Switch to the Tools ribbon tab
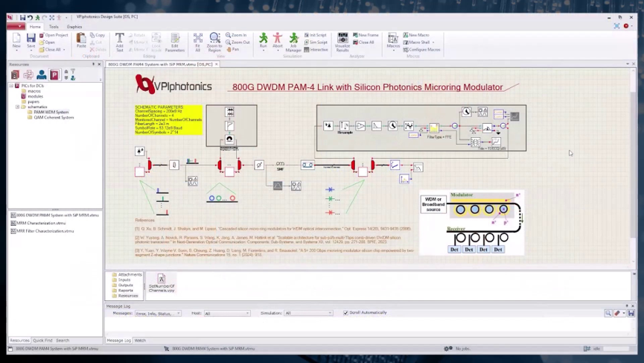Screen dimensions: 644x363 pos(54,27)
